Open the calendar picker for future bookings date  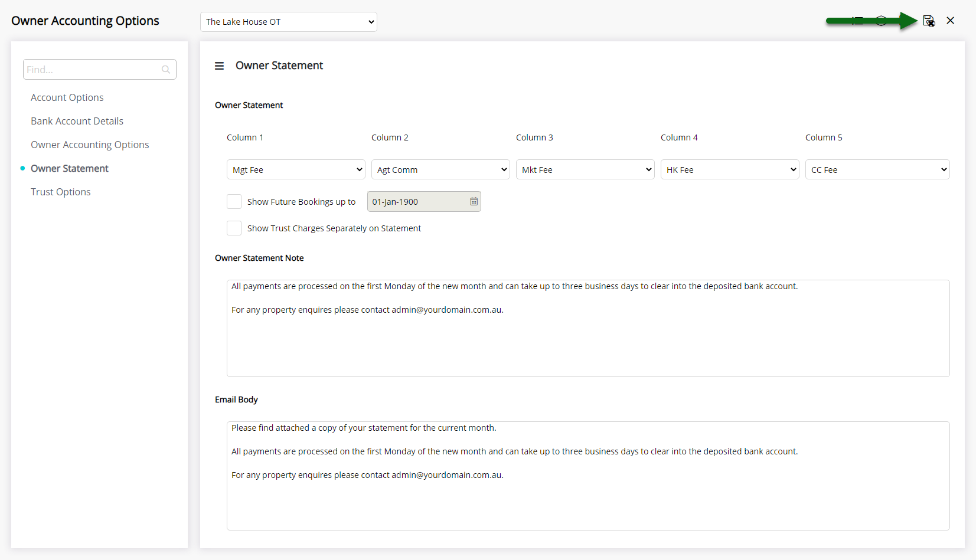474,202
